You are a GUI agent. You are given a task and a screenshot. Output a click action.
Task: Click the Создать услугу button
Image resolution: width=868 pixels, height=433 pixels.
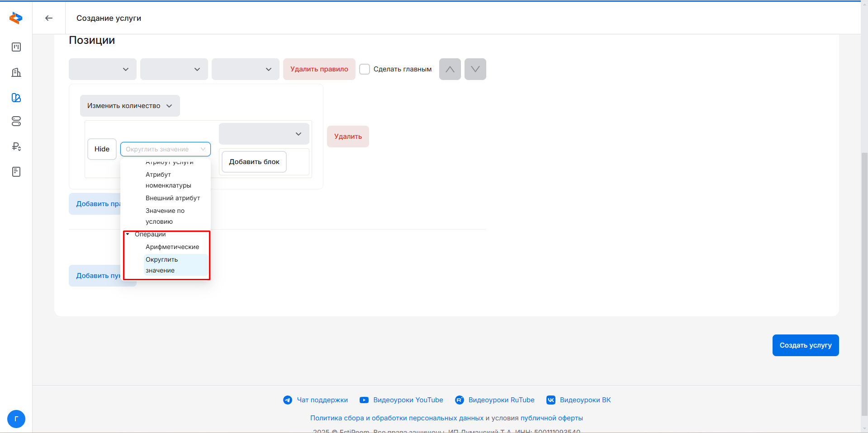805,345
